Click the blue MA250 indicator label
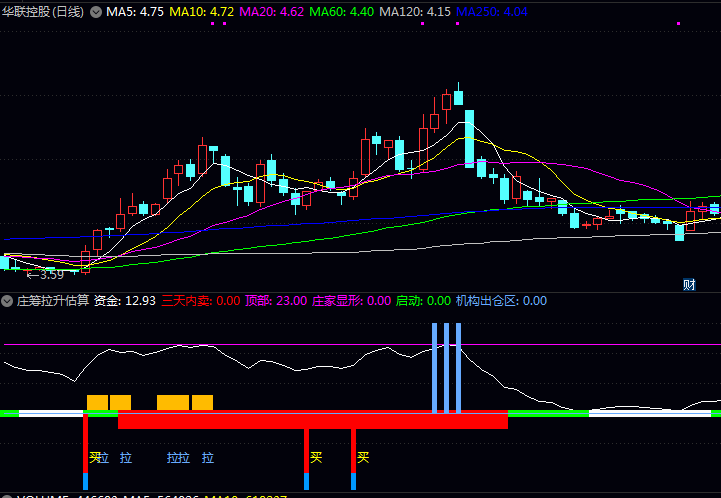The width and height of the screenshot is (721, 498). coord(490,12)
